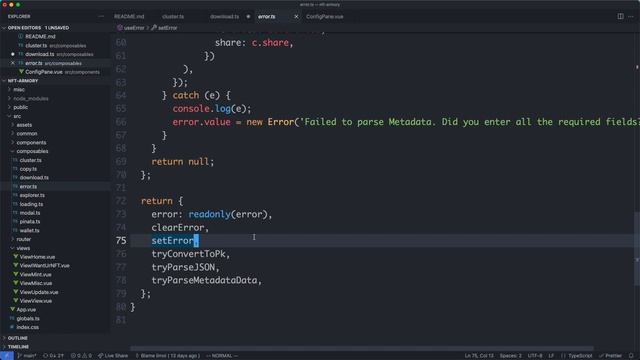Switch to the ConfigPane.vue tab

click(325, 17)
